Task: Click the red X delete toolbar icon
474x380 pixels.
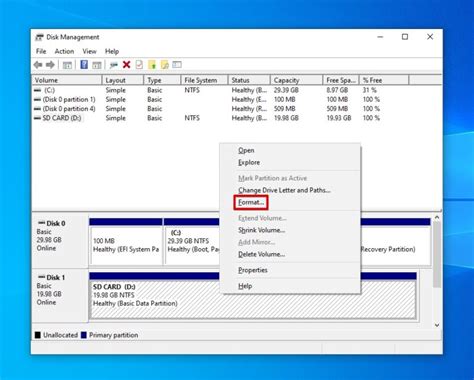Action: 126,65
